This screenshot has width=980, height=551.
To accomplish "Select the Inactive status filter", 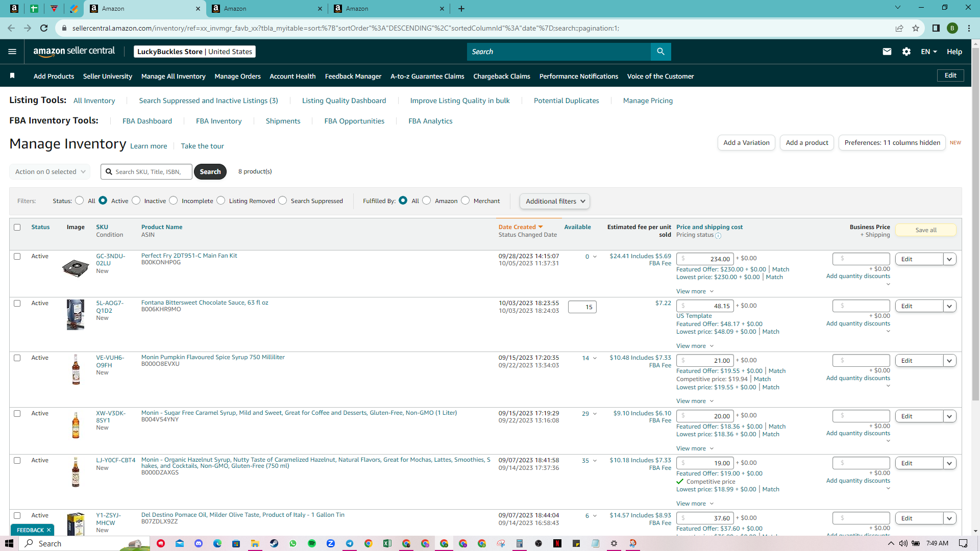I will pos(136,201).
